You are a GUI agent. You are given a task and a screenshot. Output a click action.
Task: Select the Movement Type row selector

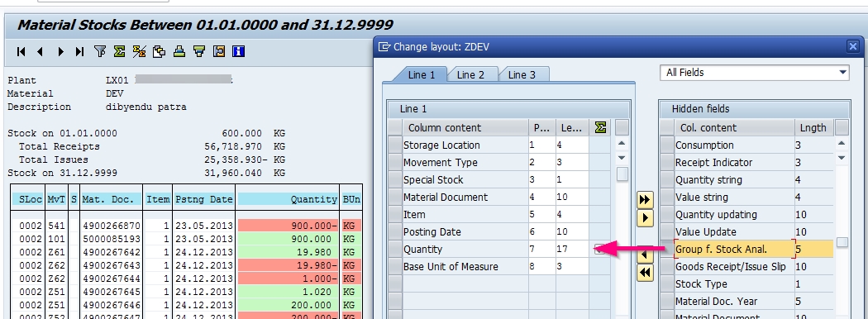click(394, 163)
